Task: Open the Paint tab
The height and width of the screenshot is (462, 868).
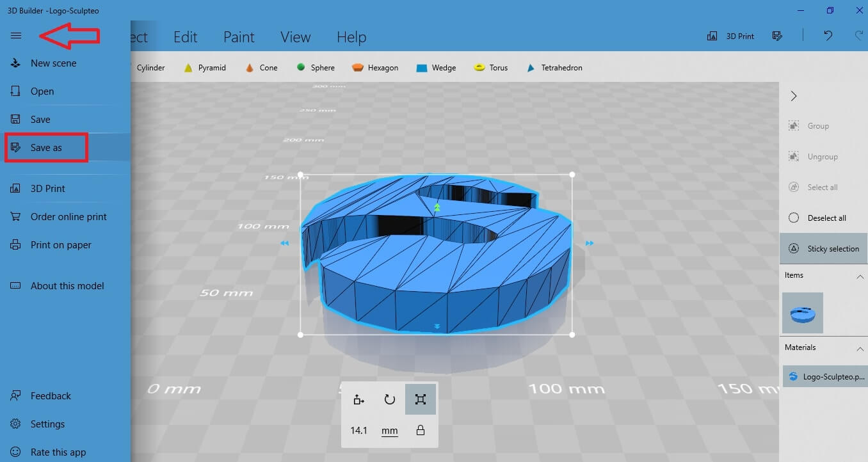Action: [x=239, y=37]
